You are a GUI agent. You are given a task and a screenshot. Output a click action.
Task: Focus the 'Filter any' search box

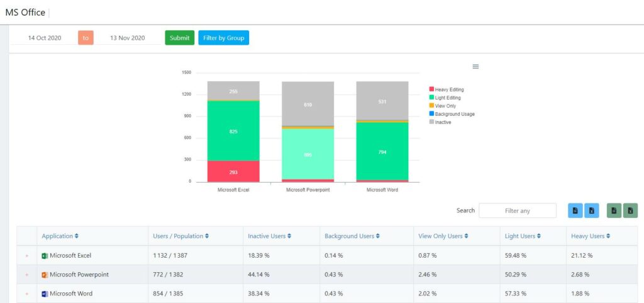[518, 210]
